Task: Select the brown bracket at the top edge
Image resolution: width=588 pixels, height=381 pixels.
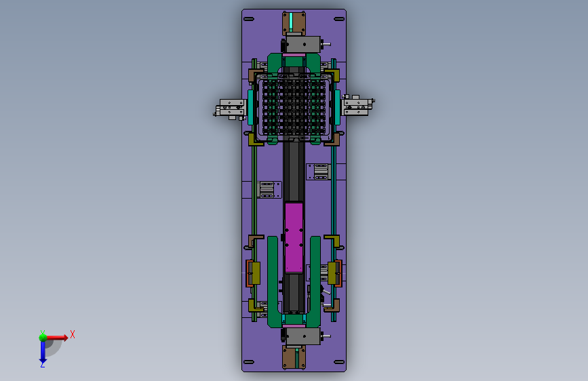Action: [294, 23]
